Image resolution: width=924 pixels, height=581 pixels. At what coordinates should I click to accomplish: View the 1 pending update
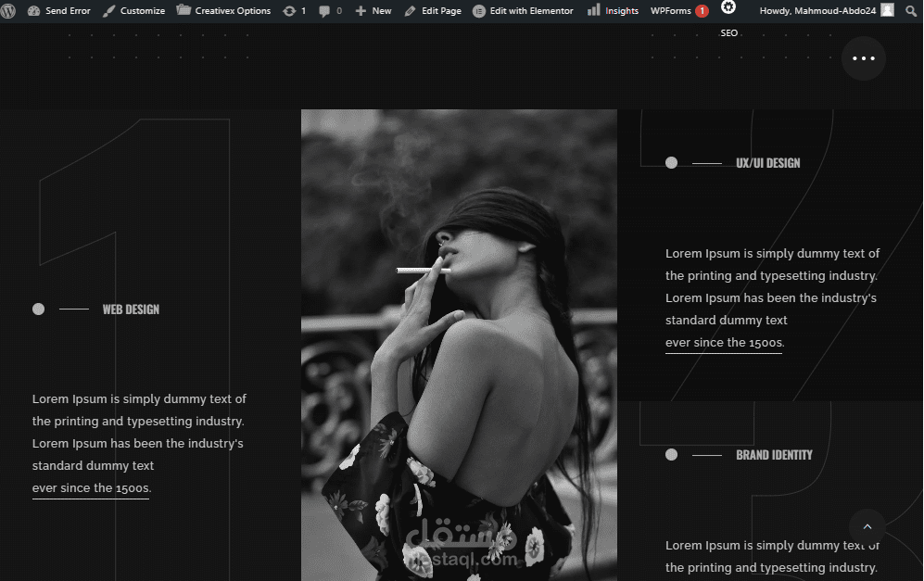[295, 10]
